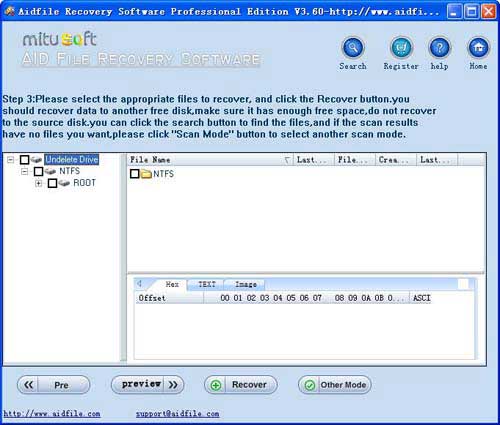Minimize the Aidfile Recovery window
Image resolution: width=500 pixels, height=425 pixels.
coord(454,12)
